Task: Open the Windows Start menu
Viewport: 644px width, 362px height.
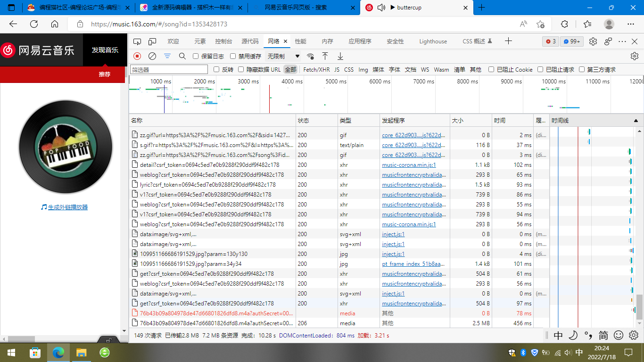Action: point(11,353)
